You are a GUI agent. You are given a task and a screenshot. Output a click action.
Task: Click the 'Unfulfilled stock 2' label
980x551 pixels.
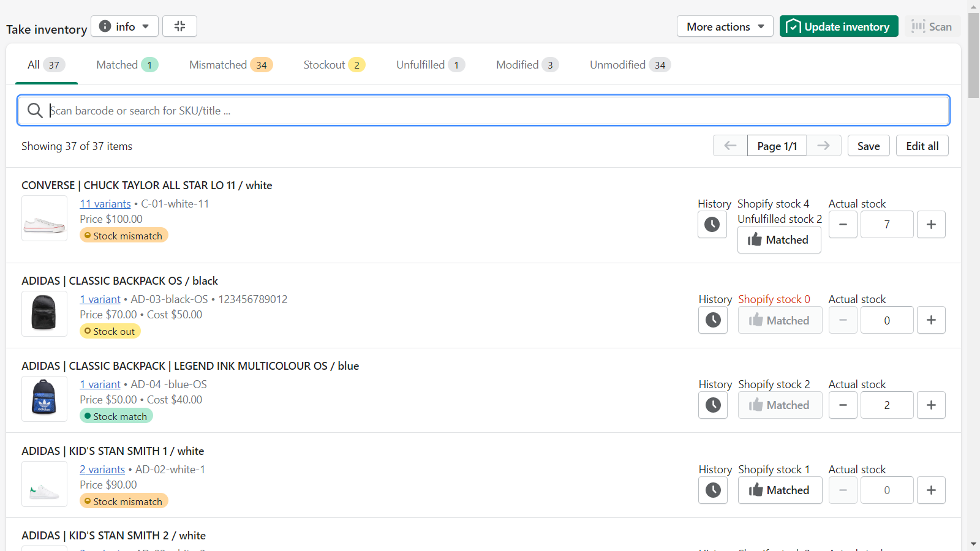pyautogui.click(x=780, y=219)
